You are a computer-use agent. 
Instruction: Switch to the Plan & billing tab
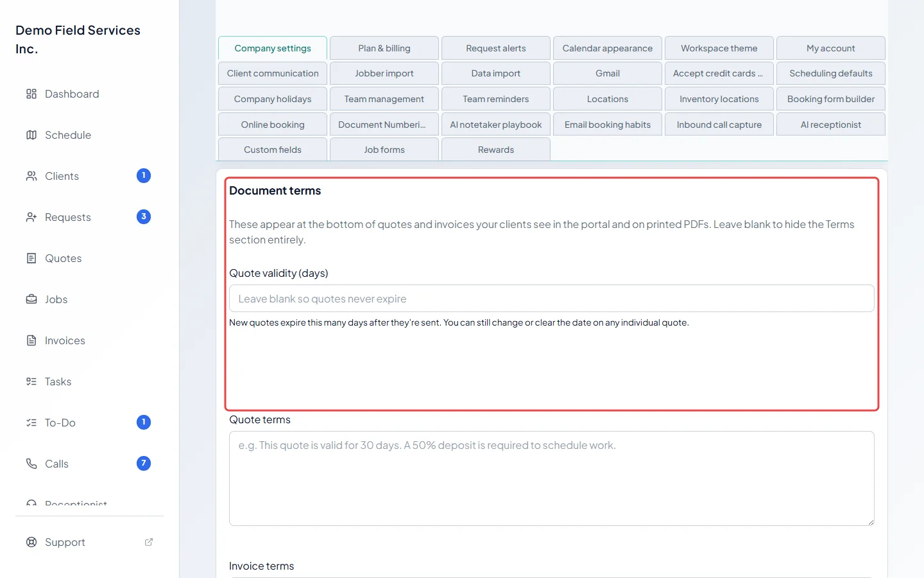click(384, 48)
